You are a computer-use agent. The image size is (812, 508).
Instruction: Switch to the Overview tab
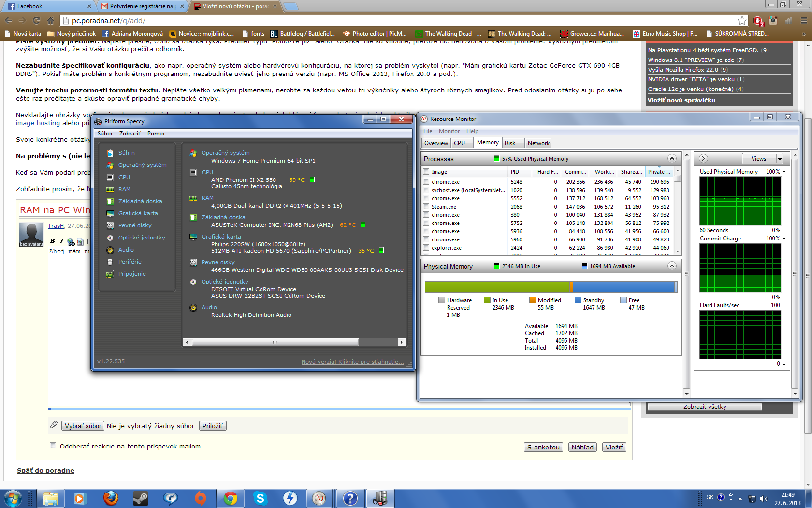coord(436,143)
